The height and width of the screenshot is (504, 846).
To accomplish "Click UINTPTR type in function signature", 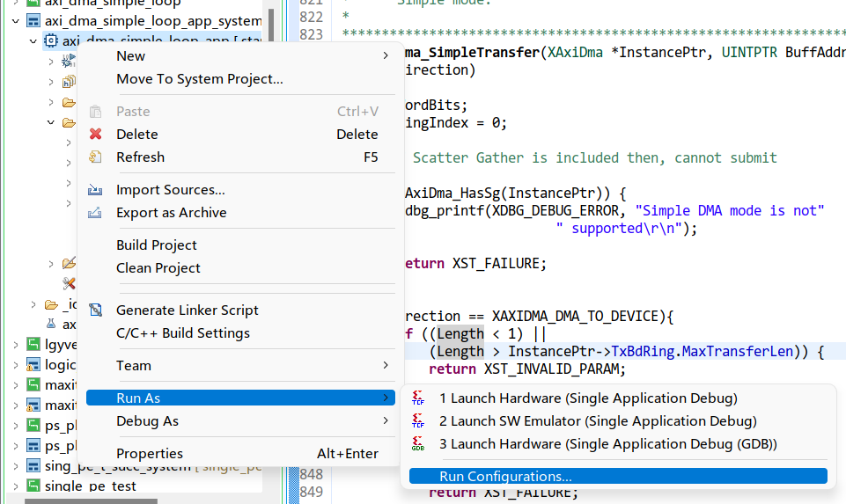I will (x=749, y=52).
